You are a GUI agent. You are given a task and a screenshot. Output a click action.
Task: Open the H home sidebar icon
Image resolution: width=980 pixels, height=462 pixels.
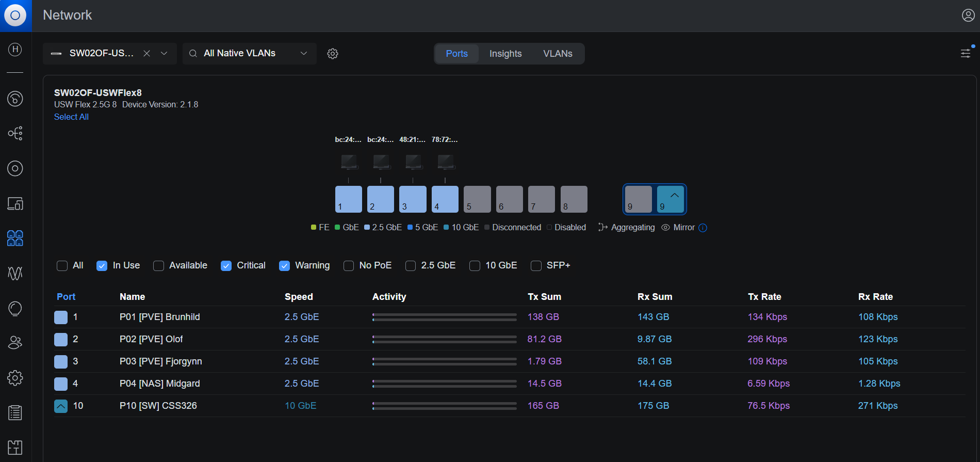(15, 50)
